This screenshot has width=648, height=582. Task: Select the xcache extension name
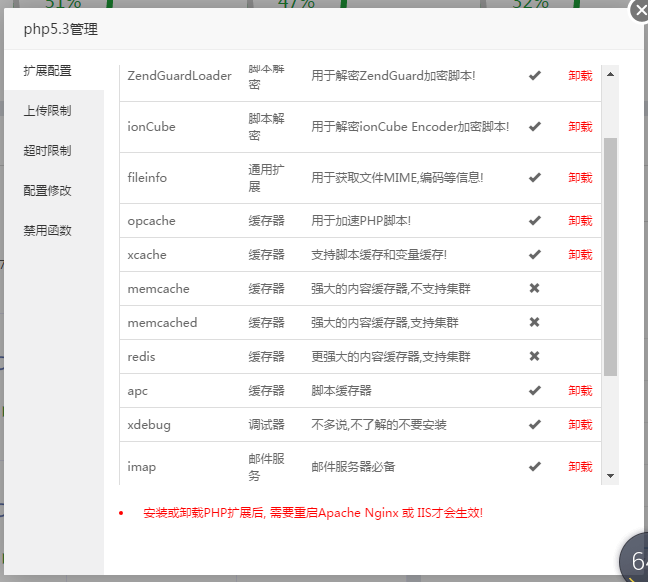(x=147, y=255)
